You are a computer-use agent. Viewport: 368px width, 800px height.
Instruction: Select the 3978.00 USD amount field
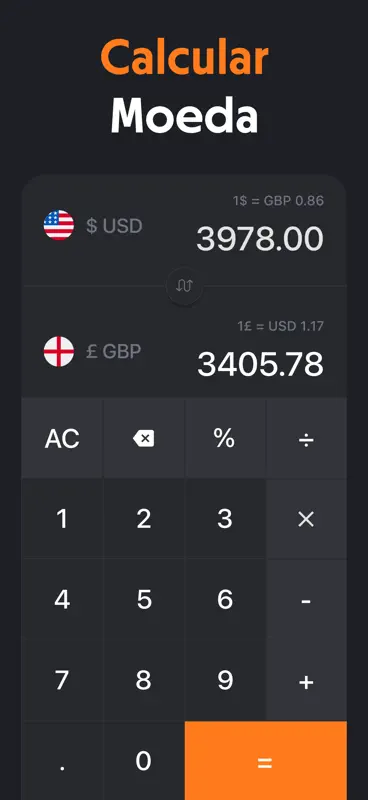point(260,239)
